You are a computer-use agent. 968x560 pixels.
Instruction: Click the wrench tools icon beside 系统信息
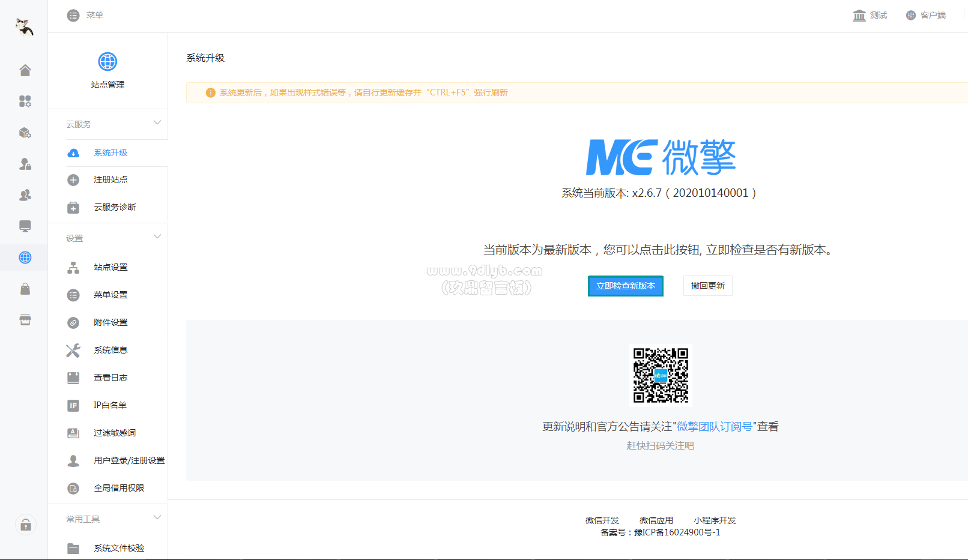click(73, 351)
